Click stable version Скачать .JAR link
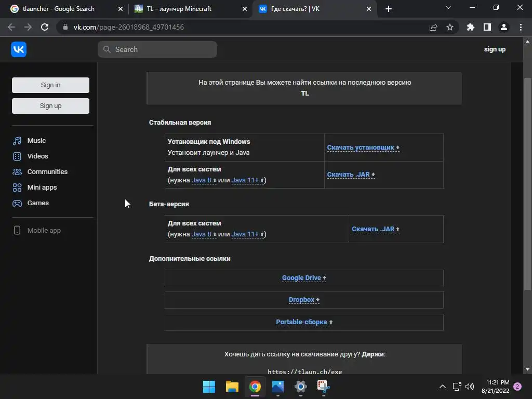 351,175
